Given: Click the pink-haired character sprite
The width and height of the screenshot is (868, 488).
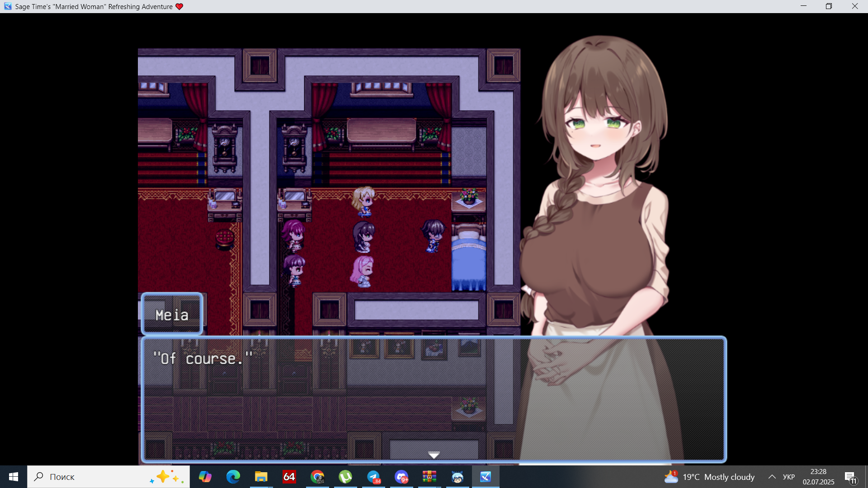Looking at the screenshot, I should point(363,272).
